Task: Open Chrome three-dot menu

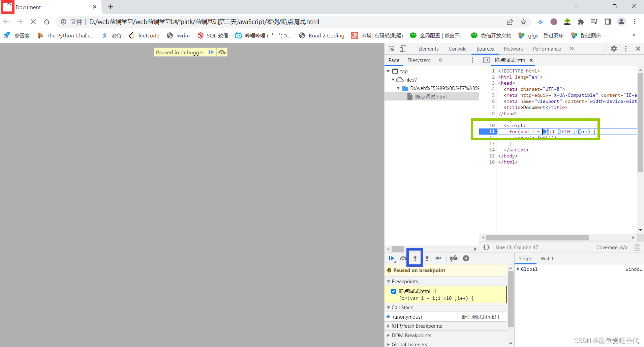Action: tap(635, 22)
